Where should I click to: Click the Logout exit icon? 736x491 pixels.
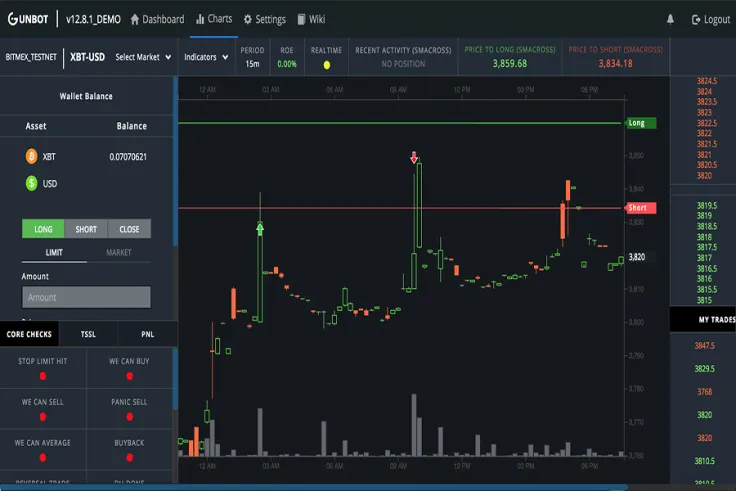pyautogui.click(x=696, y=20)
